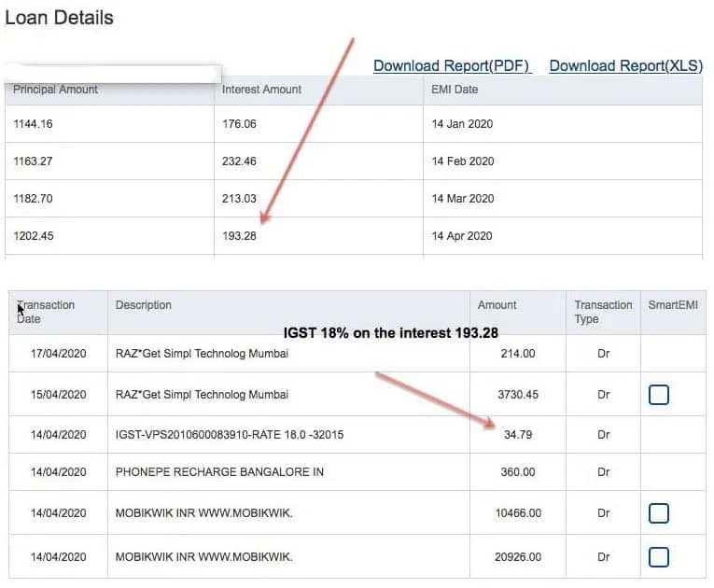Select interest amount 232.46
This screenshot has height=588, width=714.
(x=239, y=161)
